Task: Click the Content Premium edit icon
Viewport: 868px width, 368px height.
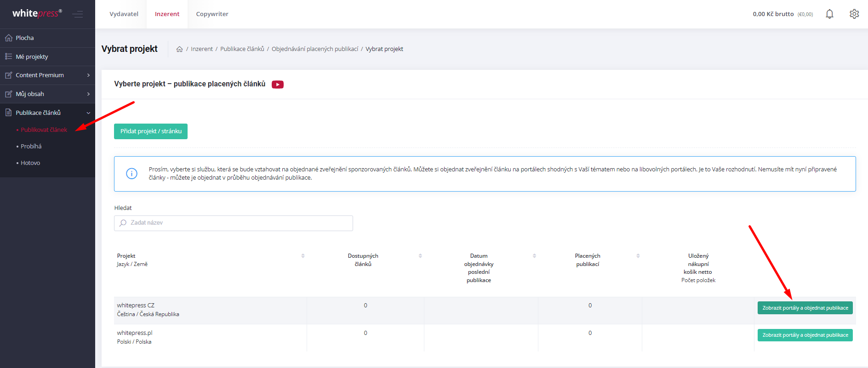Action: 9,75
